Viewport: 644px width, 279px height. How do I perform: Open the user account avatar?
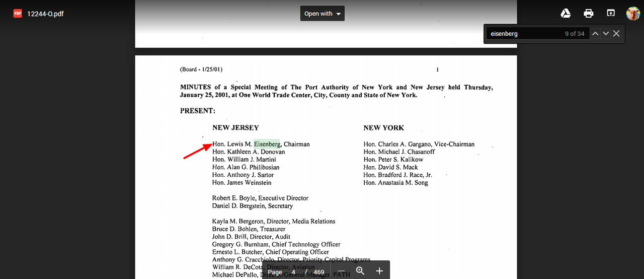click(632, 14)
